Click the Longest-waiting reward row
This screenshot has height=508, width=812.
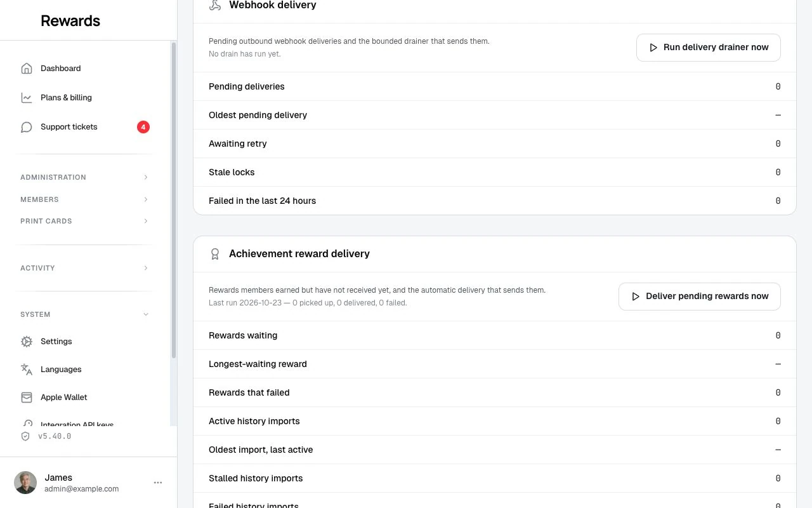(x=495, y=364)
